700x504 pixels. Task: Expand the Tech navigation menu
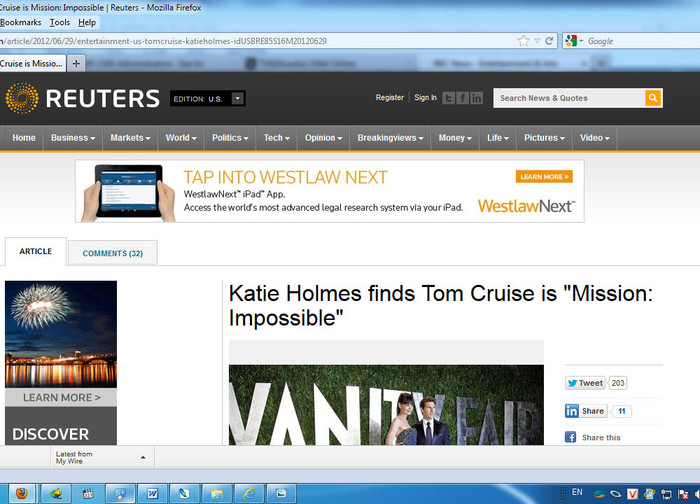point(276,138)
